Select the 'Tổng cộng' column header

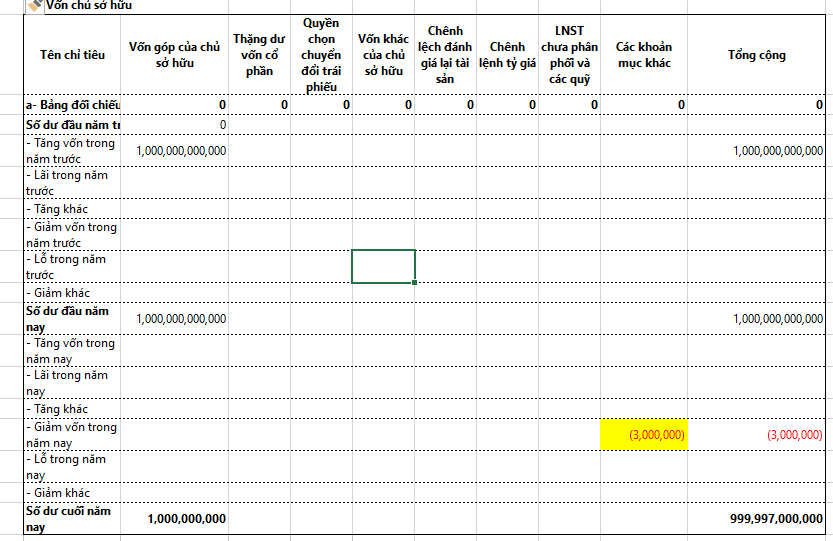coord(757,55)
